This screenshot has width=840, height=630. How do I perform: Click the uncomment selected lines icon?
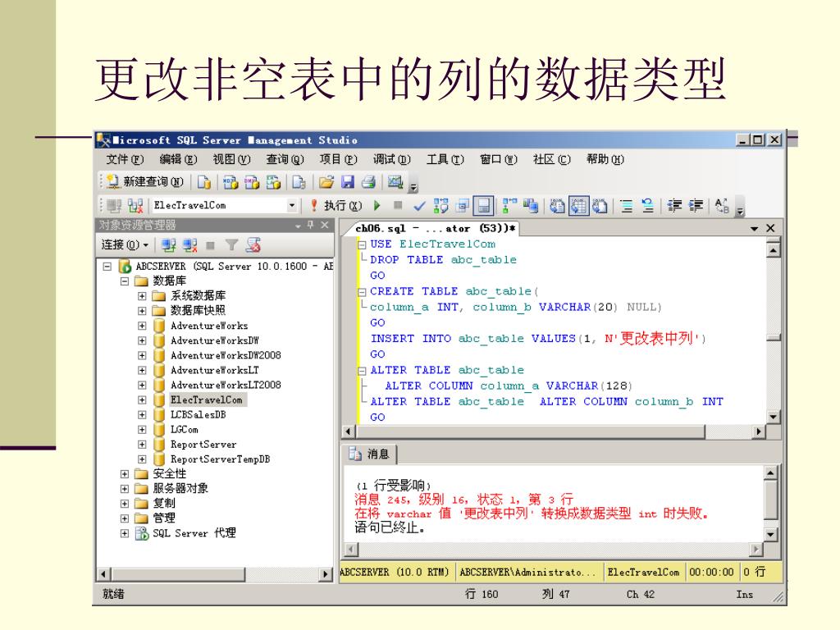648,206
